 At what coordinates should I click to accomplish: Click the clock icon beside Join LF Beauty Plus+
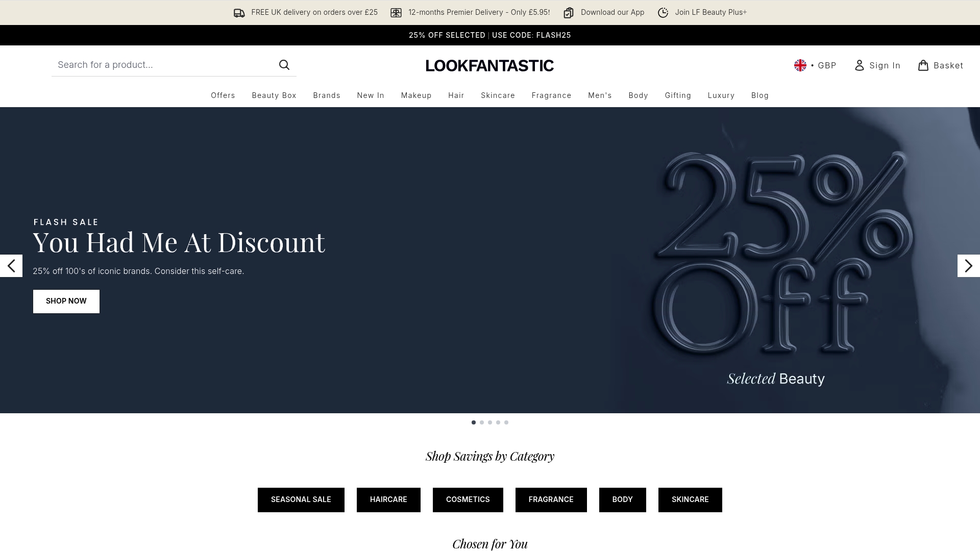coord(663,12)
